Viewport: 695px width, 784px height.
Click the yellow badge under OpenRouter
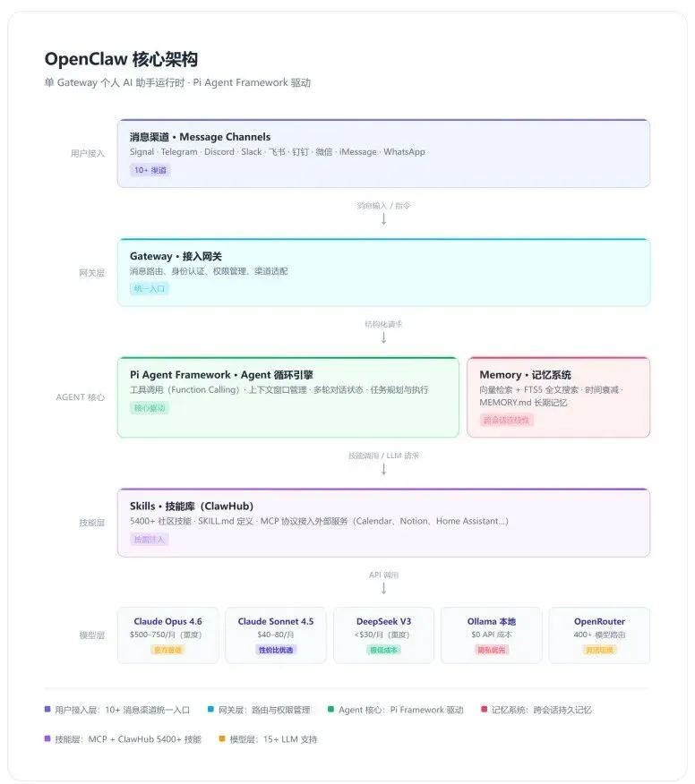pos(599,650)
